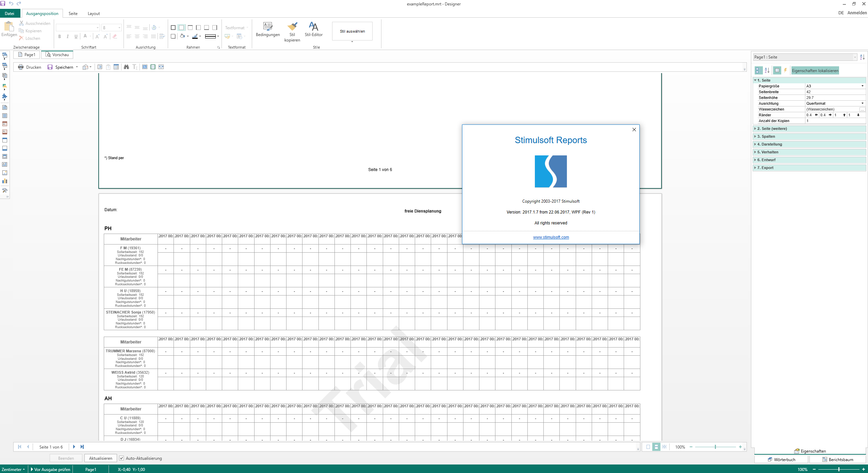Switch to the Wörterbuch tab
Image resolution: width=868 pixels, height=473 pixels.
(x=781, y=459)
